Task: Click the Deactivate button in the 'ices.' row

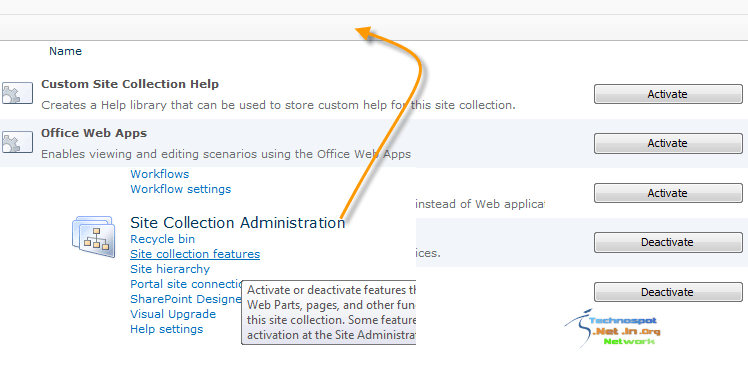Action: coord(668,242)
